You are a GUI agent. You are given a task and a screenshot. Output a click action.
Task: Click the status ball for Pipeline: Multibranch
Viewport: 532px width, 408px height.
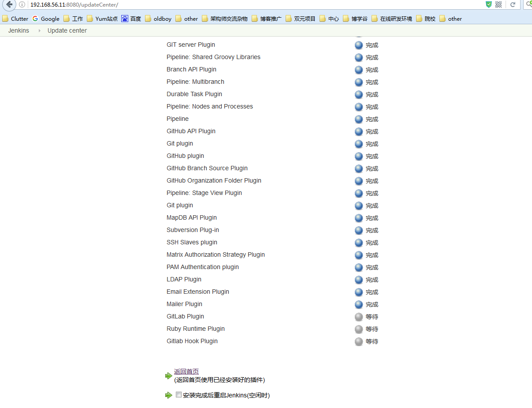(359, 82)
